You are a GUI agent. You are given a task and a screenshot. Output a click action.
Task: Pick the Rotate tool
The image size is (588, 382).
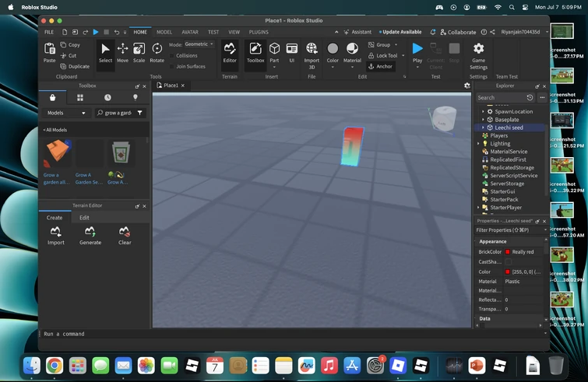pos(157,52)
